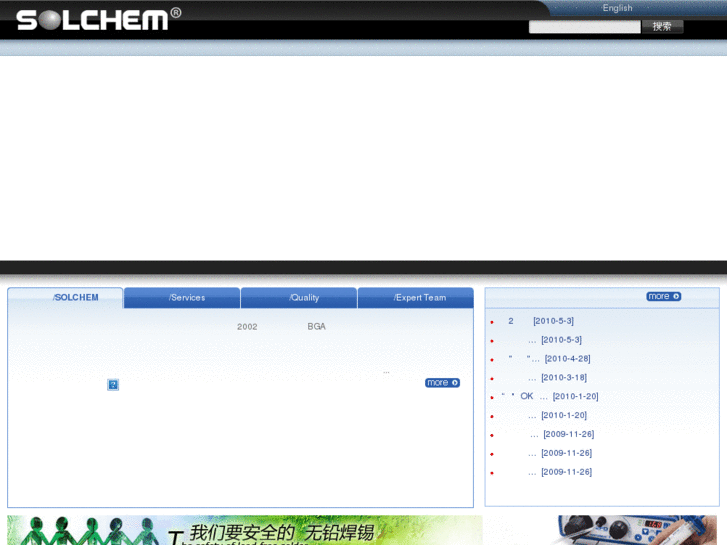The height and width of the screenshot is (545, 727).
Task: Select the BGA text in SOLCHEM panel
Action: coord(316,327)
